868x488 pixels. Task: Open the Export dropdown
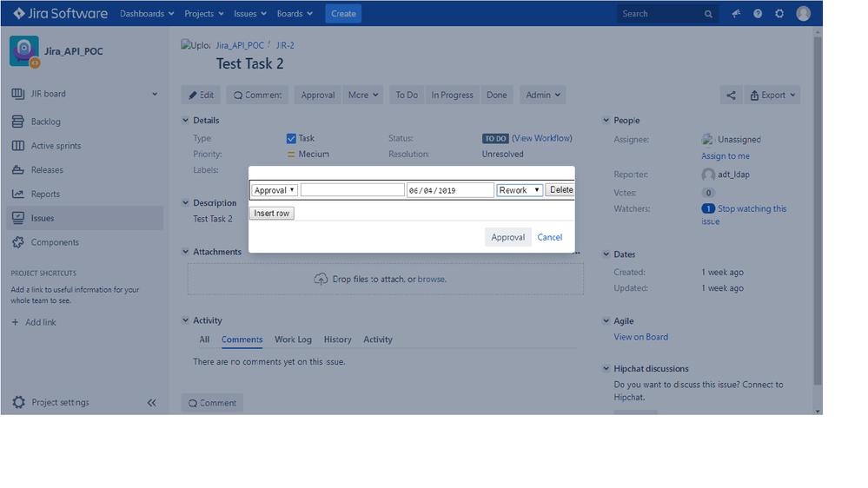pyautogui.click(x=772, y=96)
